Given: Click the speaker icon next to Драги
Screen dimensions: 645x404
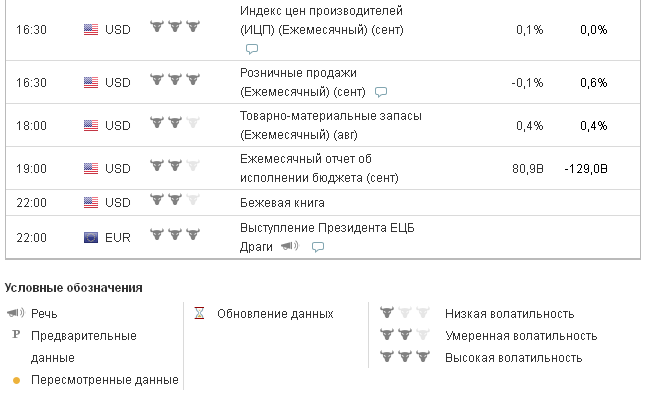Looking at the screenshot, I should coord(289,246).
